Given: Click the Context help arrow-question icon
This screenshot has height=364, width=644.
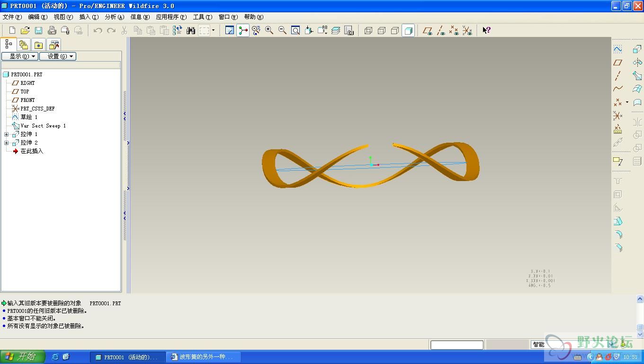Looking at the screenshot, I should pyautogui.click(x=486, y=30).
